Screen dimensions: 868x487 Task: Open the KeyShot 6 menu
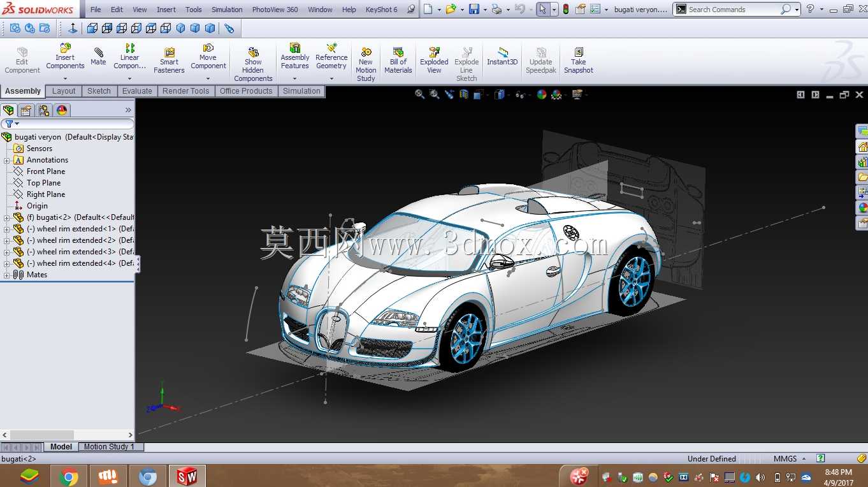pyautogui.click(x=381, y=10)
